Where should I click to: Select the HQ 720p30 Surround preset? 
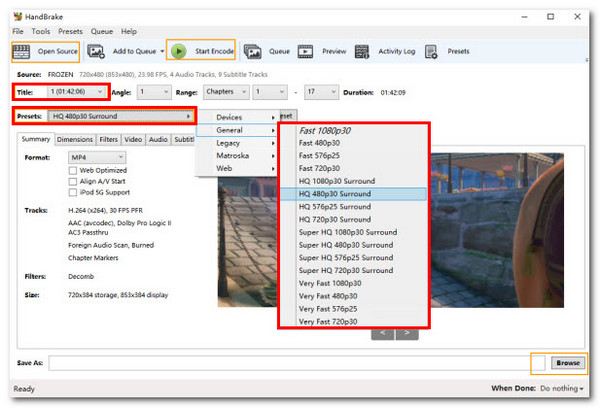354,219
